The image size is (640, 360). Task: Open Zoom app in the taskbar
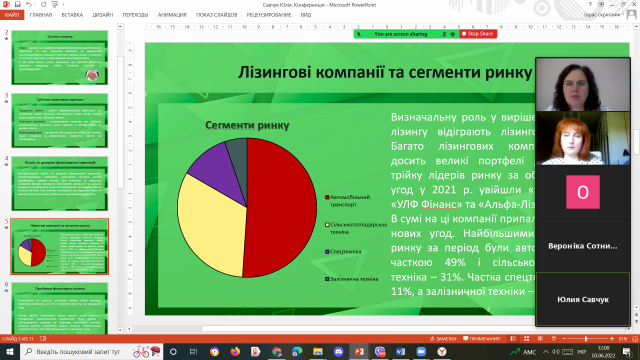tap(421, 351)
